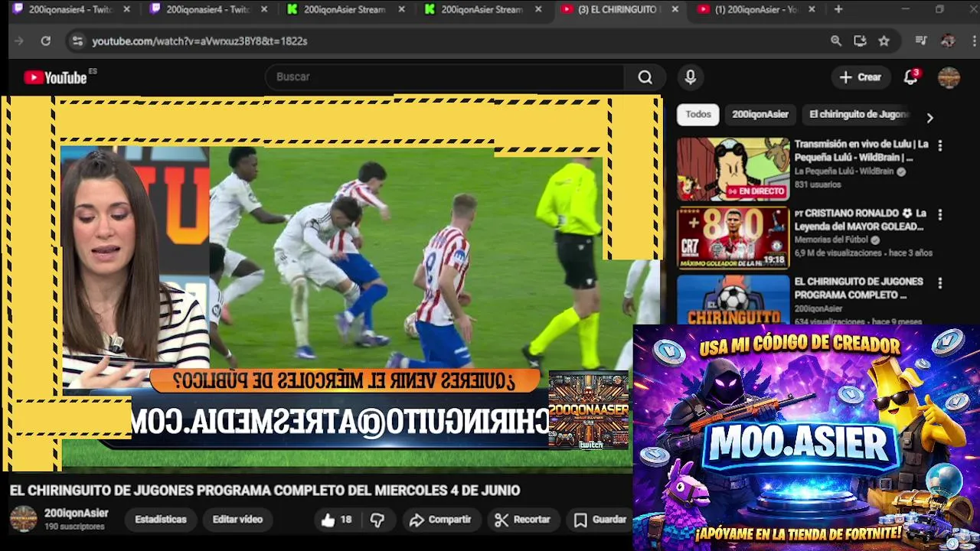The image size is (980, 551).
Task: Click the magnifier zoom icon in address bar
Action: [836, 41]
